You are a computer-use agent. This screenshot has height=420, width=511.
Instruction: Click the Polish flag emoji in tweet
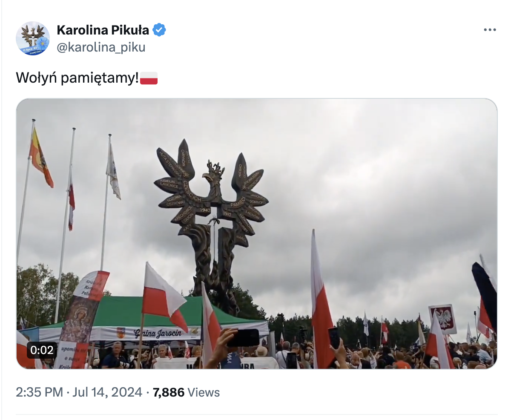coord(149,78)
